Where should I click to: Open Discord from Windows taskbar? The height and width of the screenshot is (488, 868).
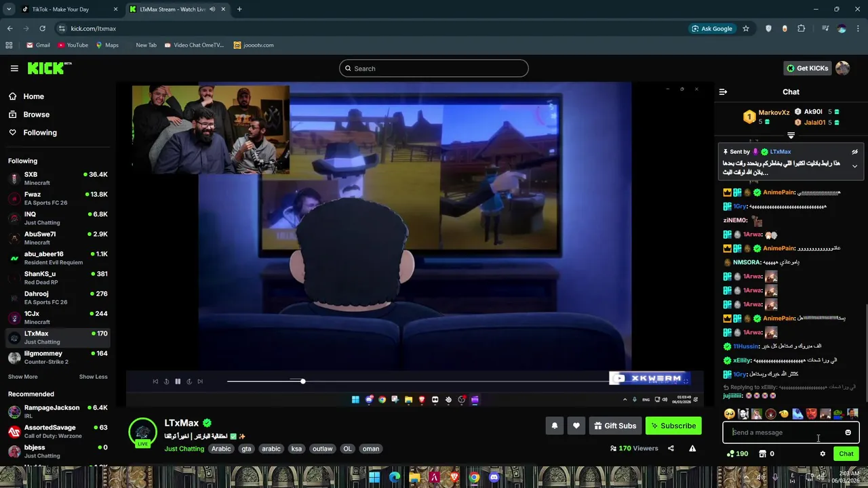click(494, 477)
